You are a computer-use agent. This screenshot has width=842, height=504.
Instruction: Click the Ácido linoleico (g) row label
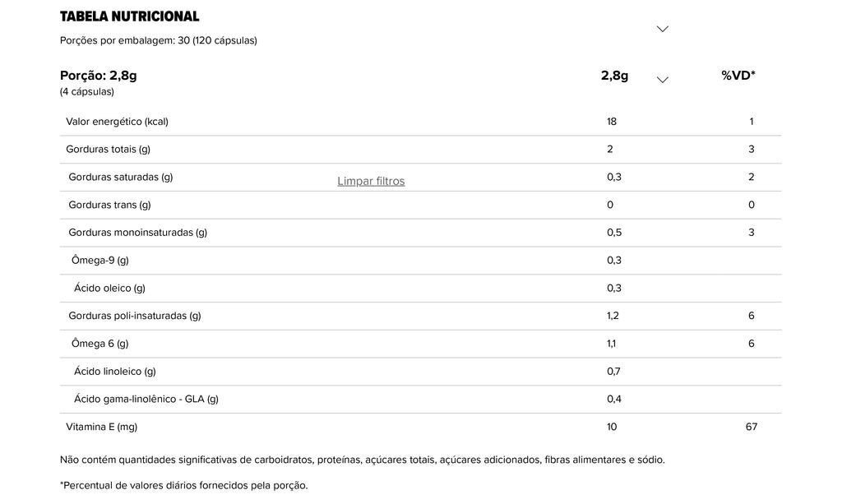click(115, 372)
